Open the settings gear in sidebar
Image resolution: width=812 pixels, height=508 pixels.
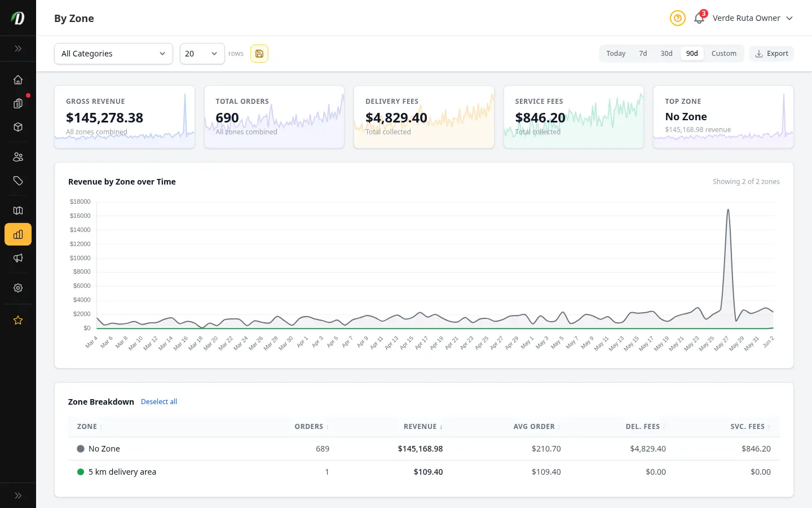[18, 288]
